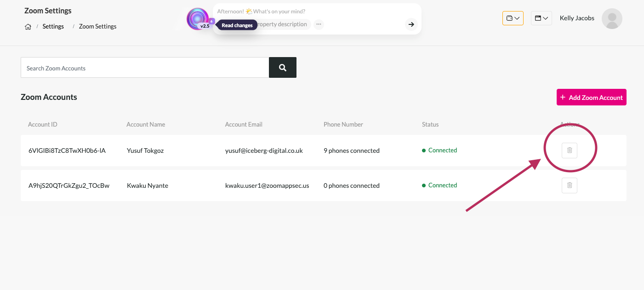This screenshot has height=290, width=644.
Task: Go to home via breadcrumb house icon
Action: coord(28,27)
